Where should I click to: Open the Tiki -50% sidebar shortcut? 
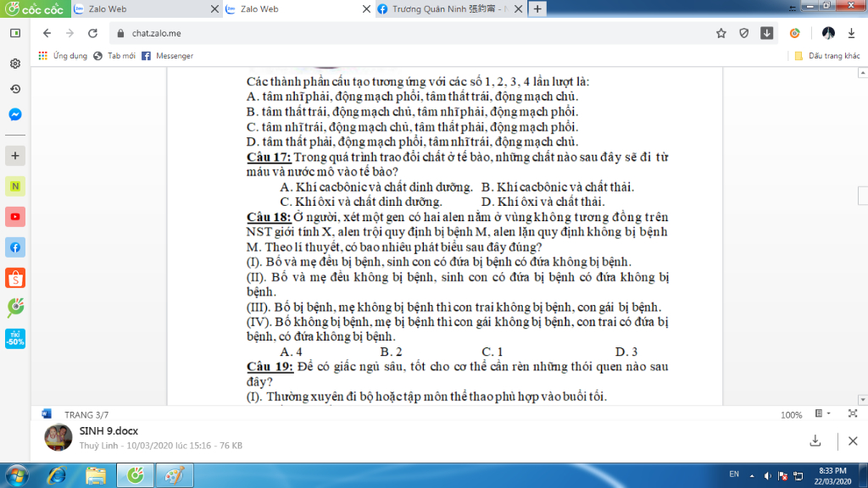[x=15, y=339]
